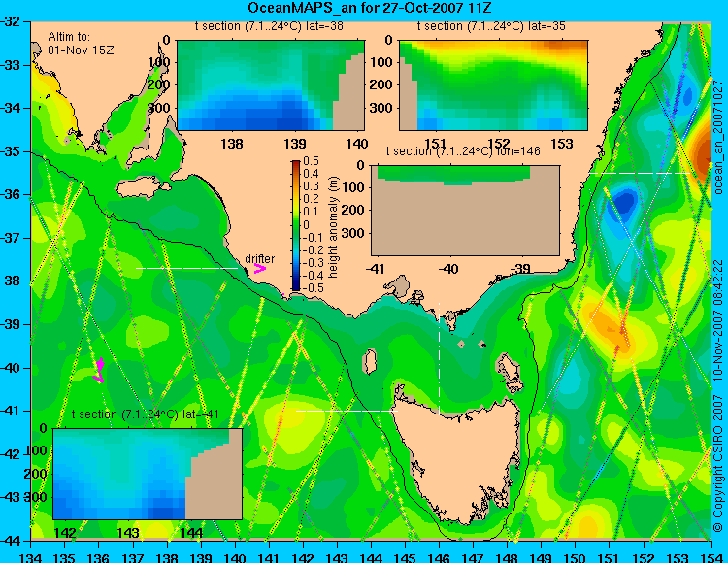
Task: Select the 'Altim to:' label
Action: [69, 37]
